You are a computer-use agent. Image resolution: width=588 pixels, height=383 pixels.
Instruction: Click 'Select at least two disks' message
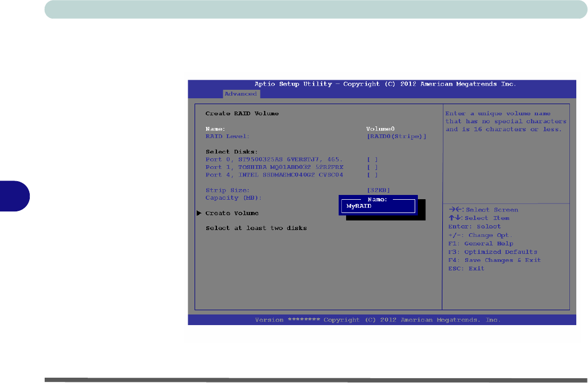point(256,228)
